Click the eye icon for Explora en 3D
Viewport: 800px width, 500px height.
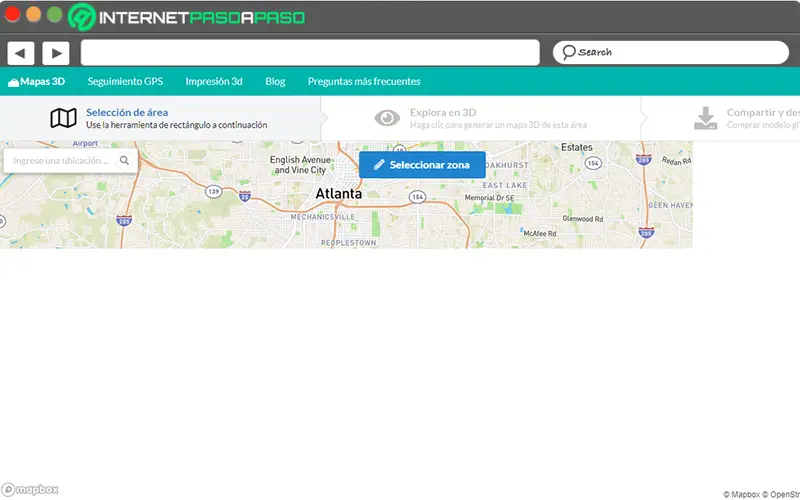point(387,118)
